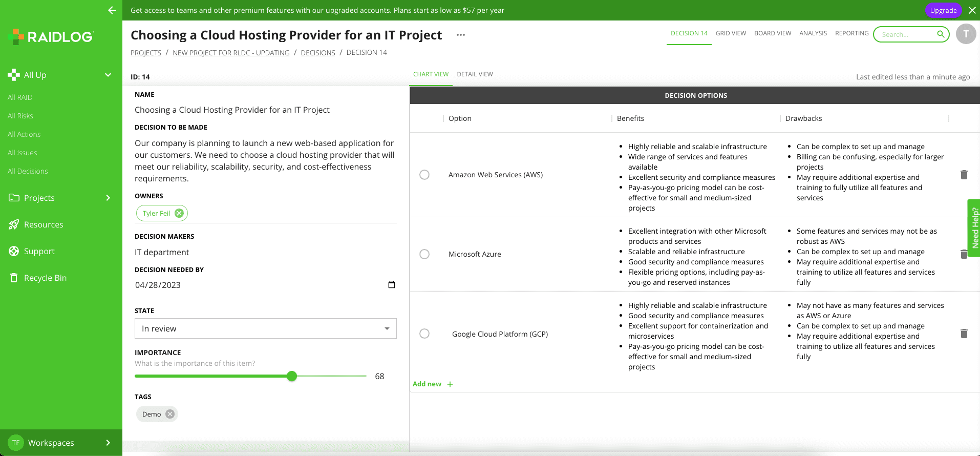The height and width of the screenshot is (456, 980).
Task: Click the Benefits column header
Action: (x=630, y=118)
